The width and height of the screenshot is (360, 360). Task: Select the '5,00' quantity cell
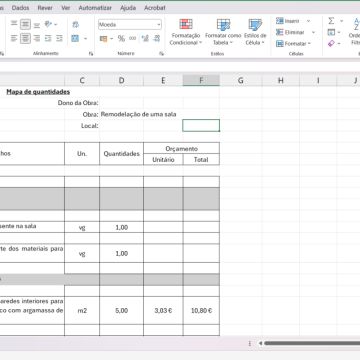[x=121, y=310]
